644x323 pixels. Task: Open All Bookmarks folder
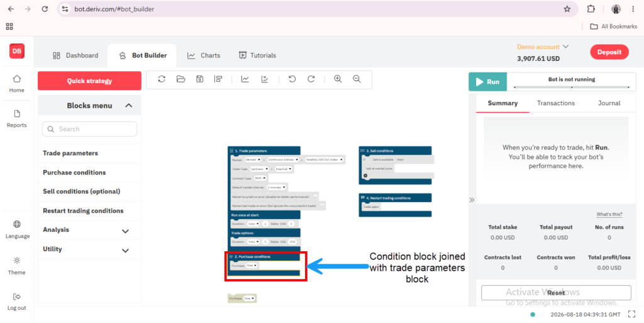pos(613,26)
